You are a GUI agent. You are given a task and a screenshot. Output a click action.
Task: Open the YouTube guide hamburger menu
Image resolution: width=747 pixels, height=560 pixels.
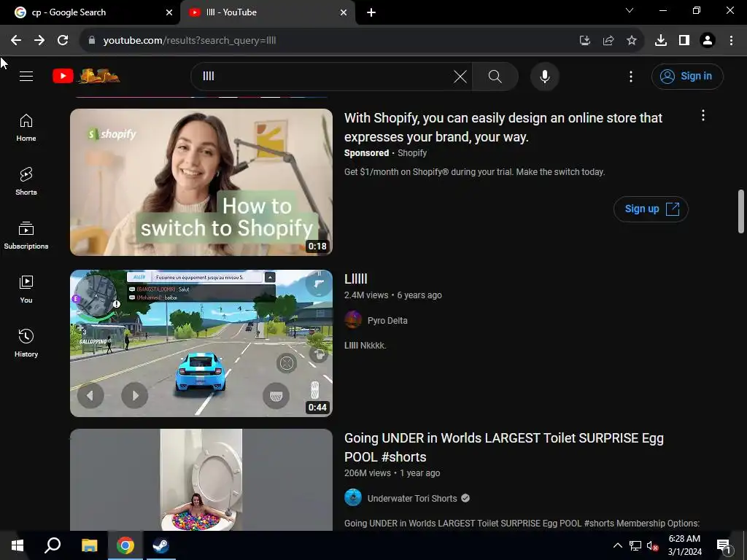(26, 76)
